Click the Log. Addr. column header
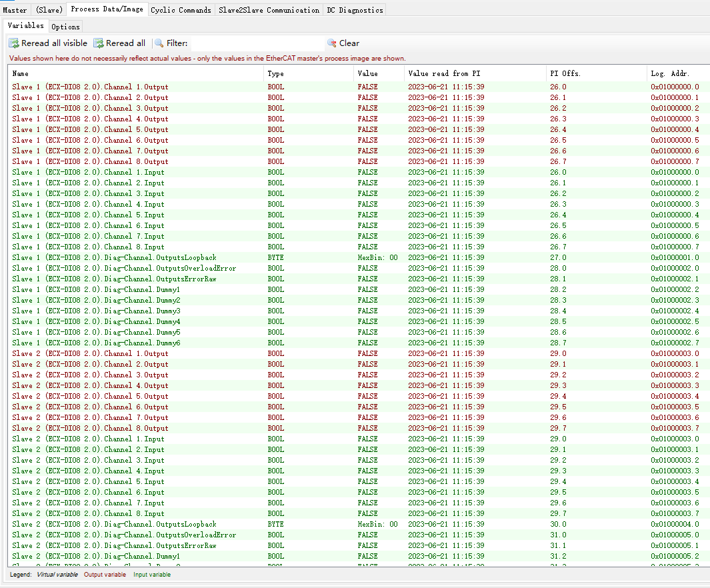Screen dimensions: 710x588 coord(670,73)
